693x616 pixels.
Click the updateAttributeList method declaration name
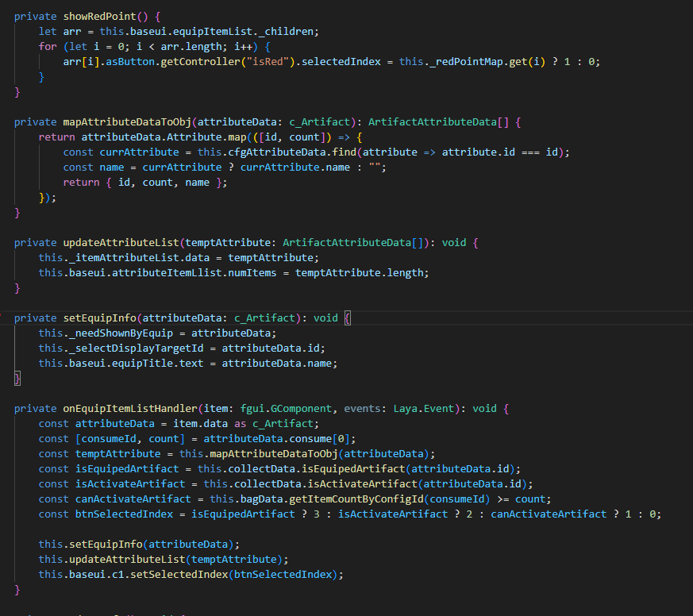(121, 243)
